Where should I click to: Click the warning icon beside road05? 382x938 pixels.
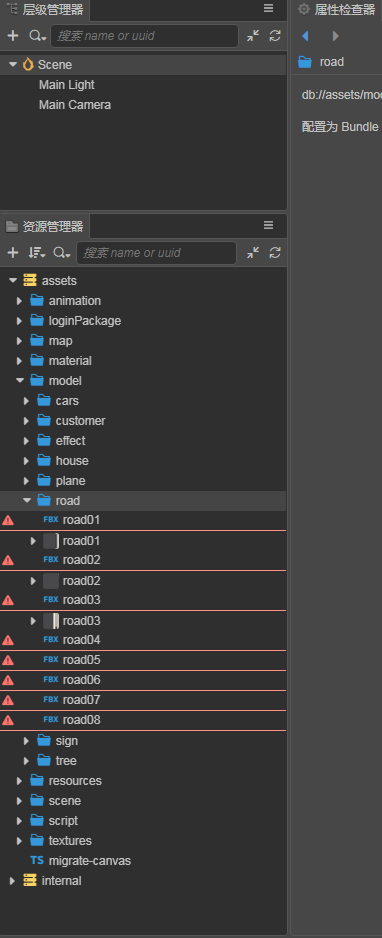tap(8, 660)
